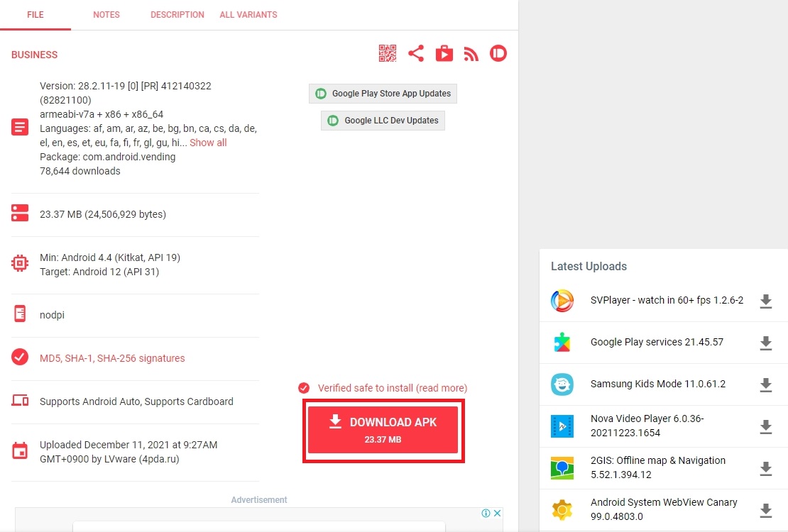Open the ALL VARIANTS tab
Viewport: 788px width, 532px height.
pos(248,15)
